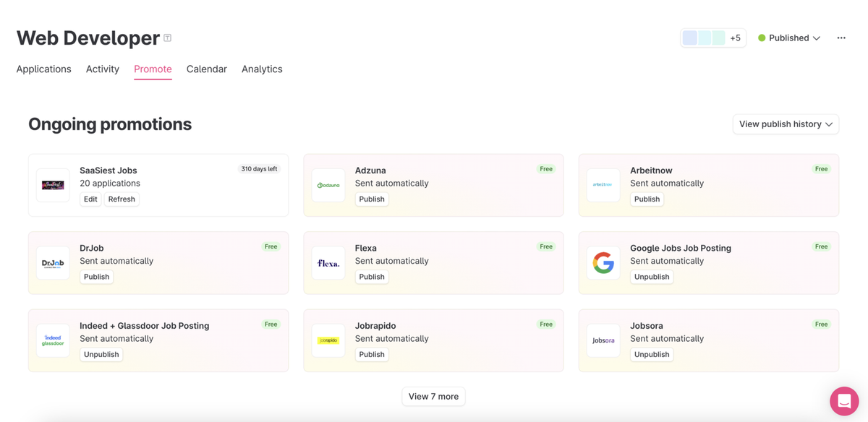The width and height of the screenshot is (868, 422).
Task: Click the Google Jobs logo icon
Action: (603, 263)
